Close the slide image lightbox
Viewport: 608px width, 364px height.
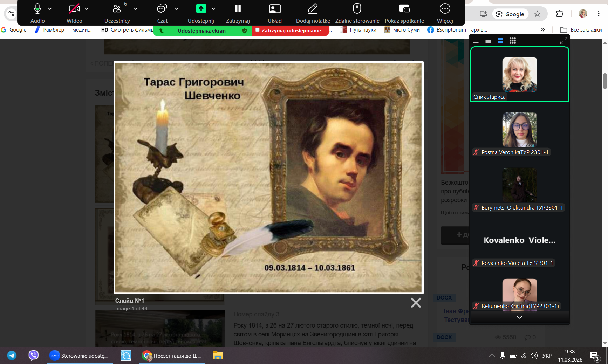click(x=416, y=303)
